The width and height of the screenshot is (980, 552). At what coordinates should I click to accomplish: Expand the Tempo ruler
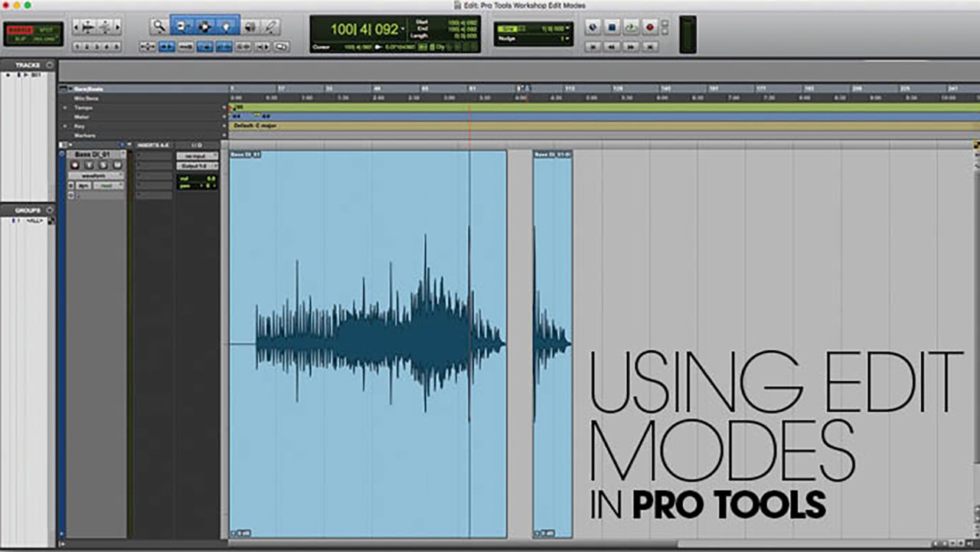pyautogui.click(x=65, y=108)
